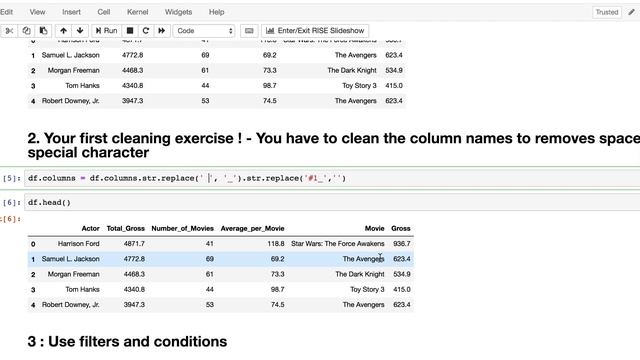Click the '3 : Use filters and conditions' heading
This screenshot has height=360, width=640.
point(127,342)
